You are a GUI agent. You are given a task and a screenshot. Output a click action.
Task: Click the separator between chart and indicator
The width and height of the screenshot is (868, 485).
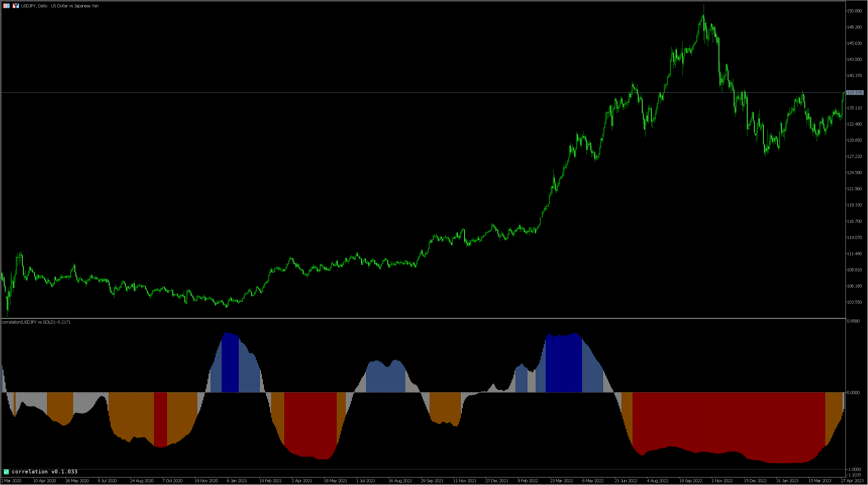(423, 318)
